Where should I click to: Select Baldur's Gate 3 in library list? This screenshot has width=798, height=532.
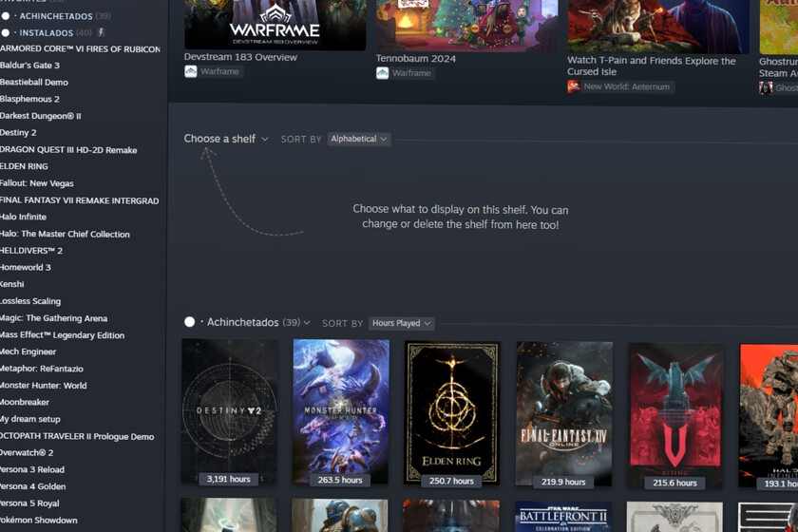tap(29, 66)
